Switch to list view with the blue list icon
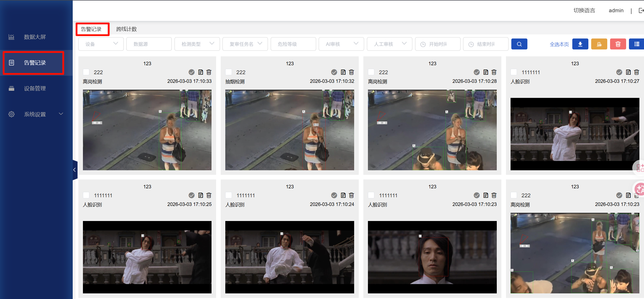The image size is (644, 299). tap(637, 44)
